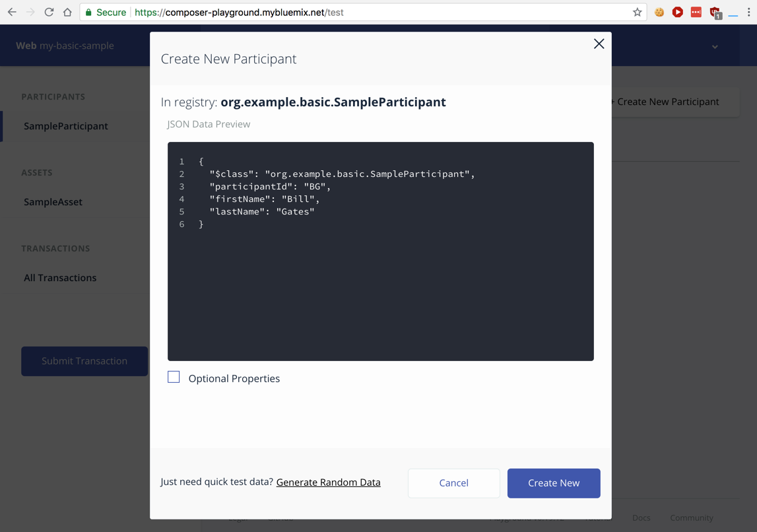Screen dimensions: 757x532
Task: Reload the page
Action: pos(49,13)
